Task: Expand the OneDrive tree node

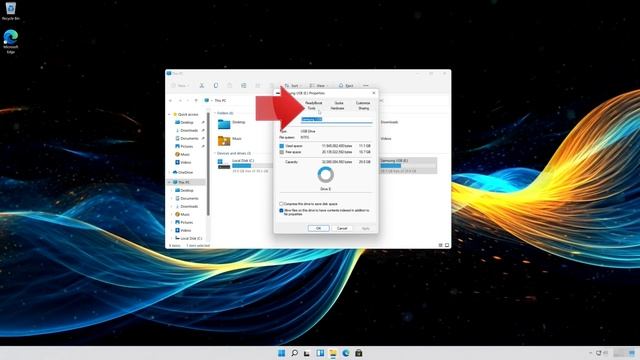Action: tap(170, 173)
